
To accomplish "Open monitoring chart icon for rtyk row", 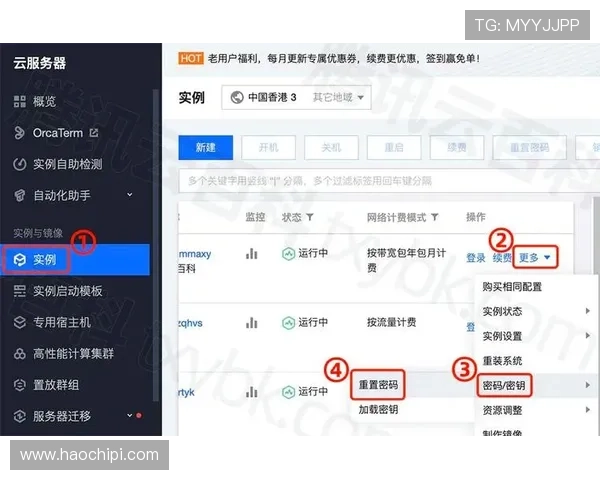I will pos(251,392).
